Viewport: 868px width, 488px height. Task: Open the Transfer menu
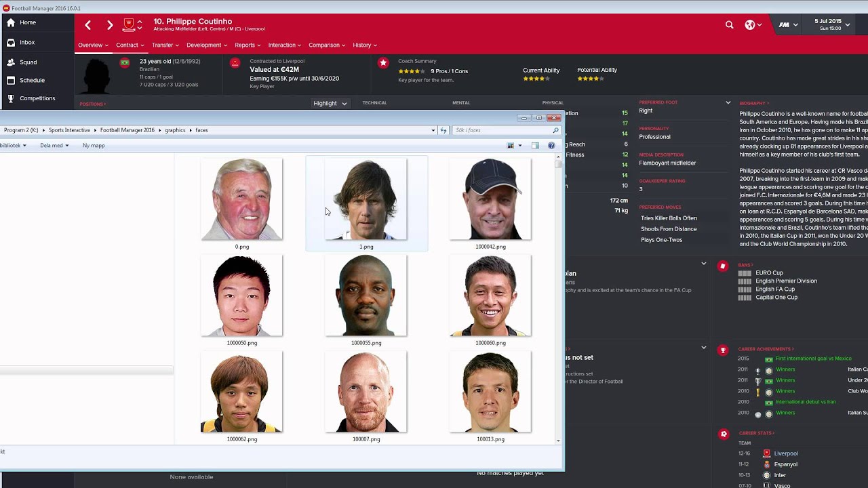pyautogui.click(x=165, y=45)
